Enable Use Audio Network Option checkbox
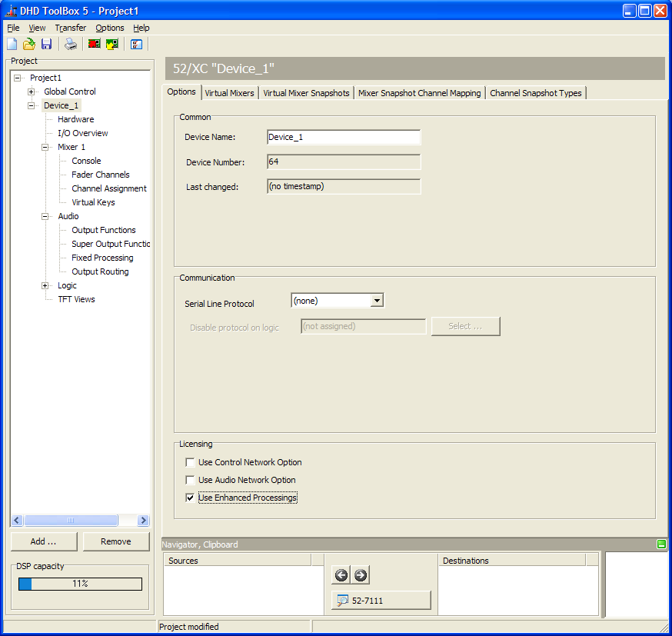This screenshot has width=672, height=636. [x=190, y=480]
